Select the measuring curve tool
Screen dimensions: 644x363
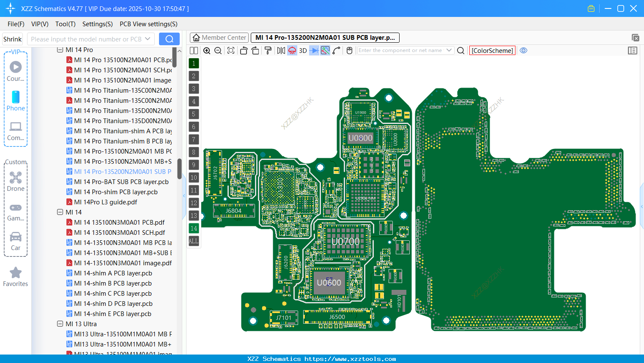336,50
